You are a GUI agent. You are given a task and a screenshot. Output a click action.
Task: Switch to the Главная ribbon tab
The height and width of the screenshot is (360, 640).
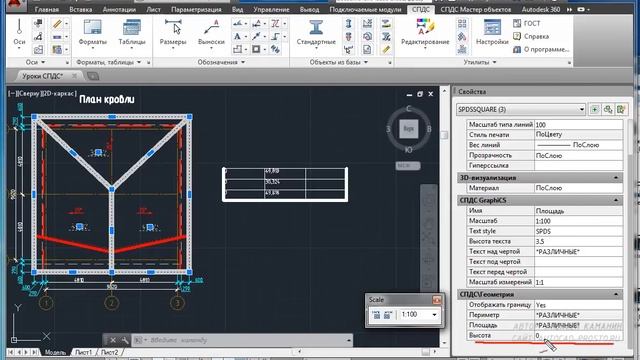click(x=47, y=9)
